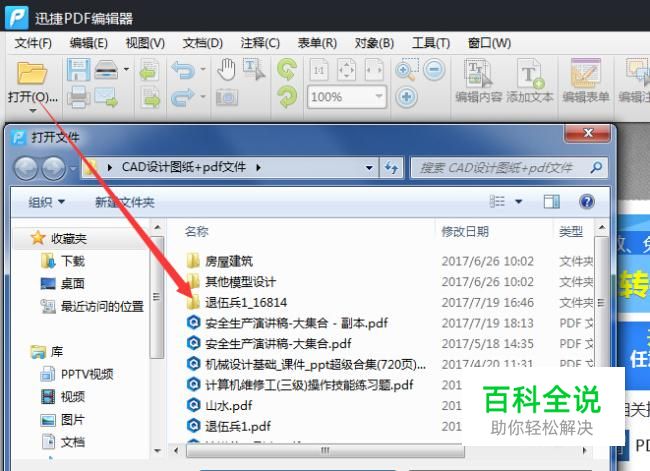
Task: Expand chevron after CAD设计图纸+pdf文件 path
Action: 258,168
